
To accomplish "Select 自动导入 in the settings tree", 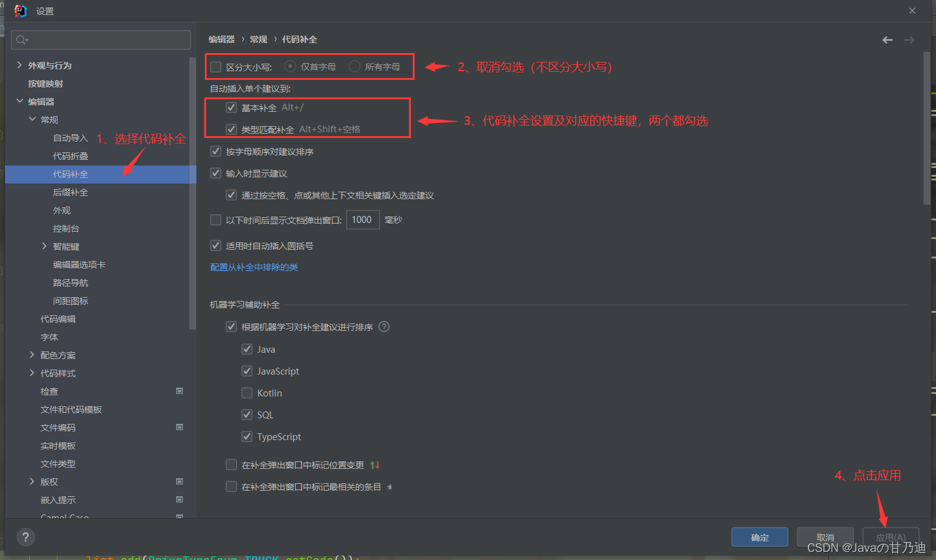I will pyautogui.click(x=71, y=138).
